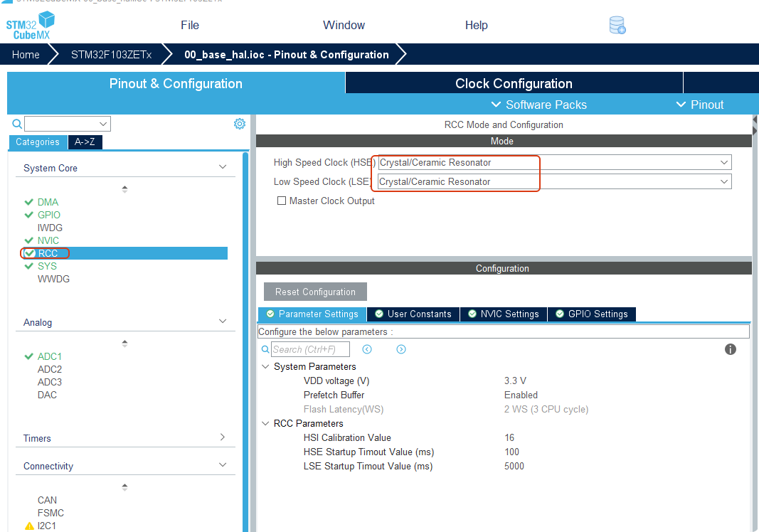The image size is (759, 532).
Task: Click the VDD voltage value 3.3 V
Action: click(515, 381)
